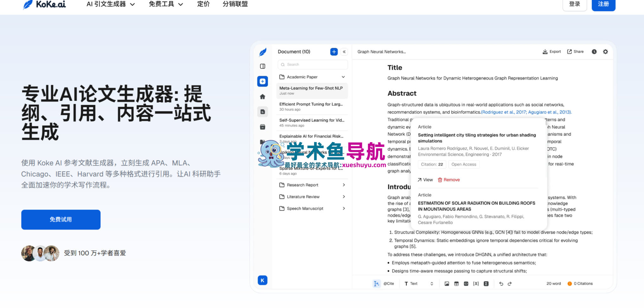Insert a variable with the [X] icon
This screenshot has width=644, height=308.
(476, 284)
